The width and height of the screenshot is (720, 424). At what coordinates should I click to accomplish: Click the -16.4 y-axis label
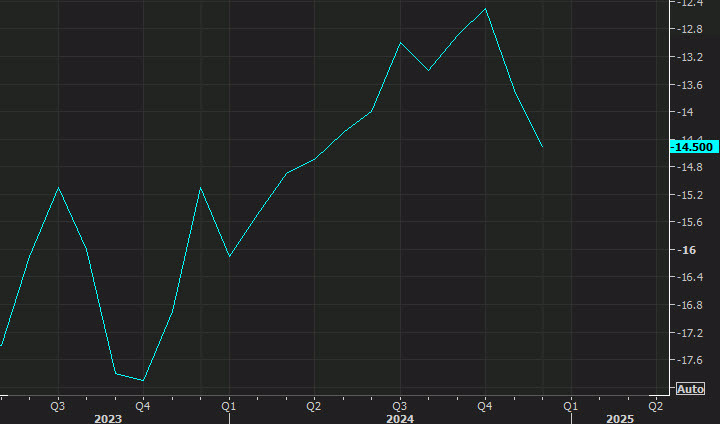coord(690,277)
